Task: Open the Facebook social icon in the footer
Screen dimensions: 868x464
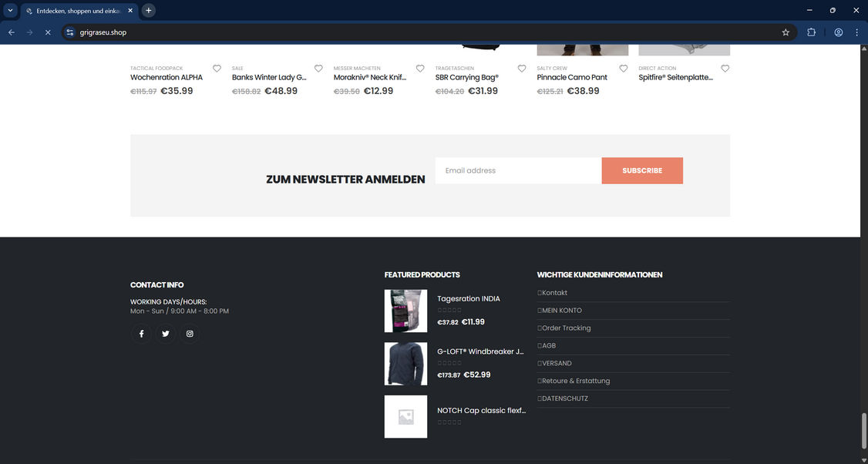Action: point(141,333)
